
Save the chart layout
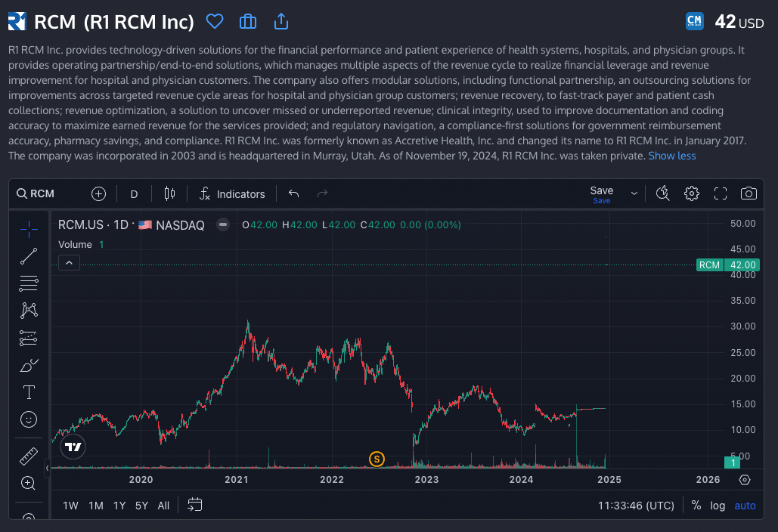pyautogui.click(x=601, y=194)
